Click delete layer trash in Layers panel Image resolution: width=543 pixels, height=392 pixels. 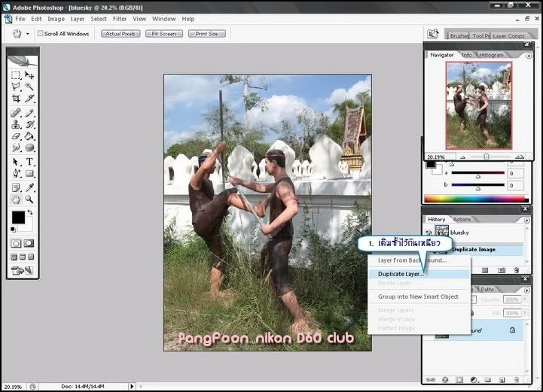pyautogui.click(x=517, y=380)
